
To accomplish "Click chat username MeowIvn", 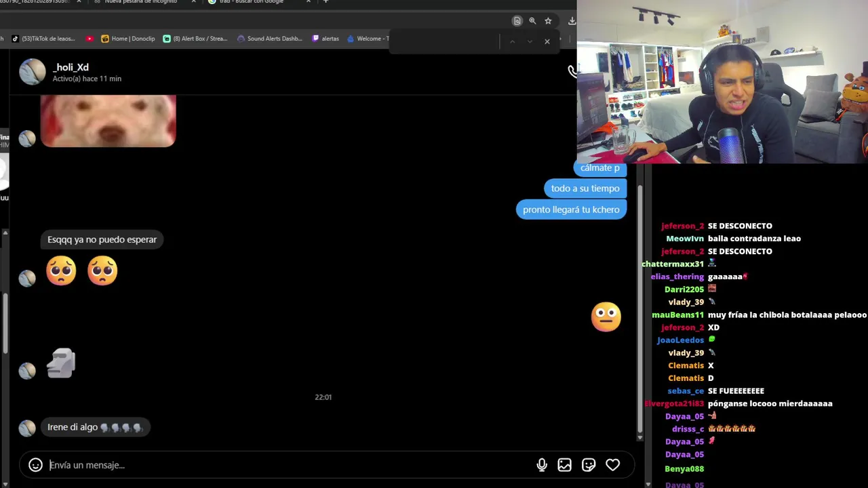I will pos(685,239).
